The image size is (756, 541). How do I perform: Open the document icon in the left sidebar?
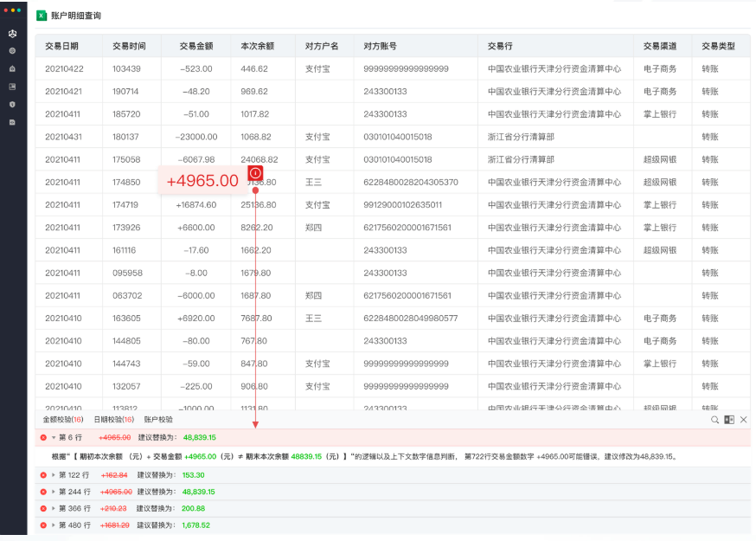pyautogui.click(x=11, y=87)
